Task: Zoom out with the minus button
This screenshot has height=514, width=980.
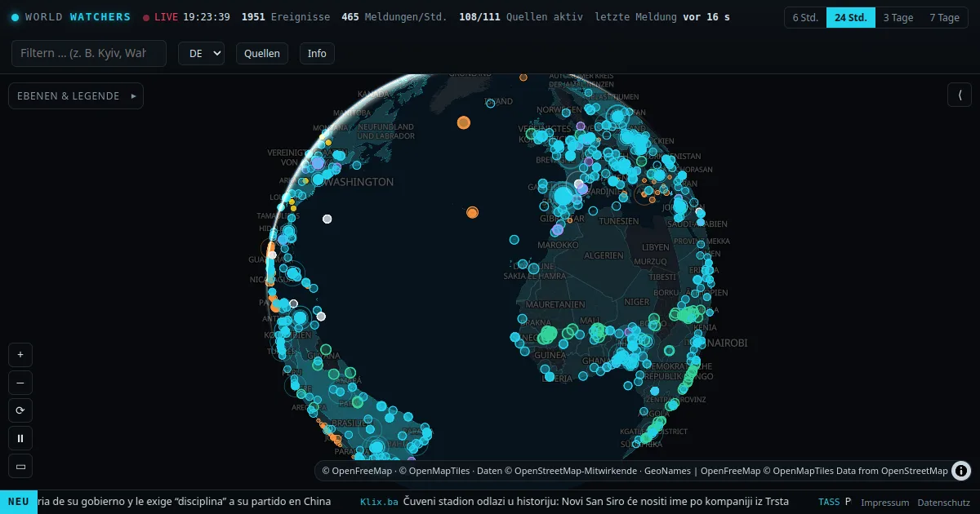Action: tap(20, 383)
